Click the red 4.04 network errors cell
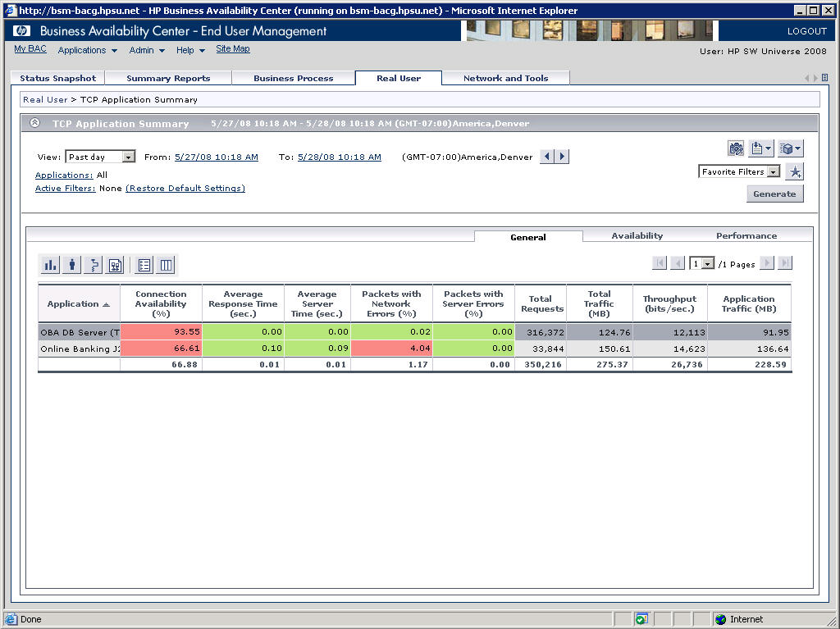The height and width of the screenshot is (629, 840). click(x=391, y=349)
